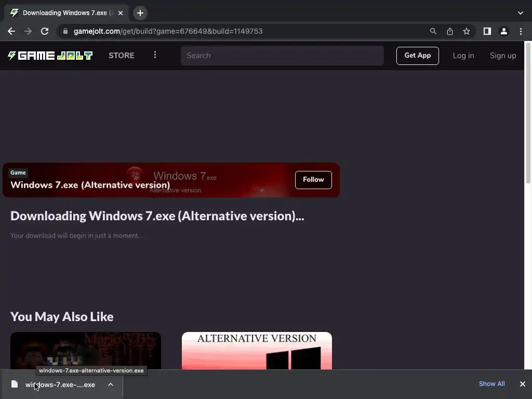Image resolution: width=532 pixels, height=399 pixels.
Task: Click the browser forward arrow
Action: 28,31
